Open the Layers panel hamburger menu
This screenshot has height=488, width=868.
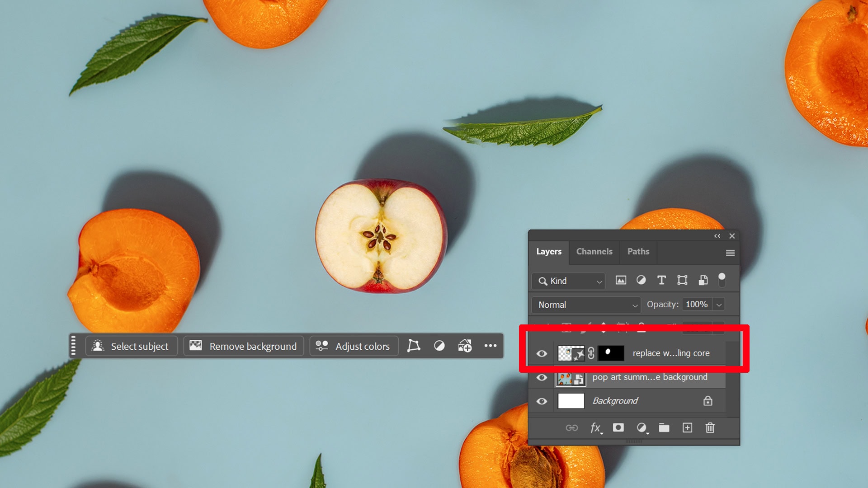[x=730, y=253]
